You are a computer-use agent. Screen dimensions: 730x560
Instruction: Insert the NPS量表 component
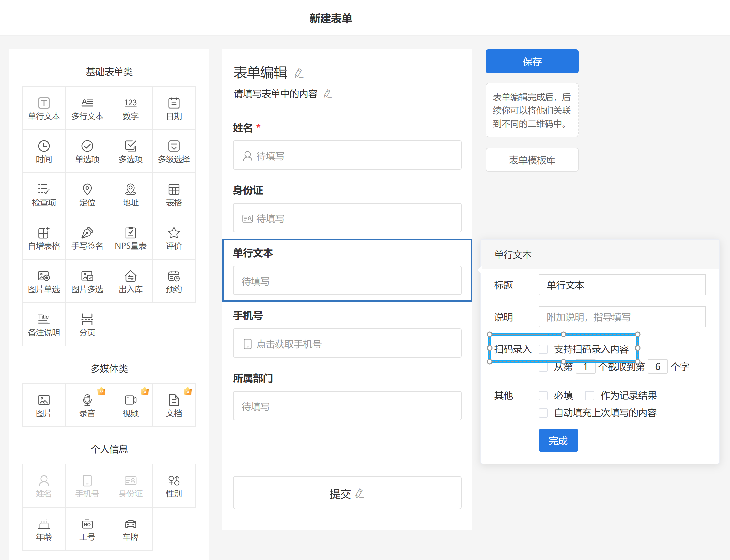(x=130, y=238)
